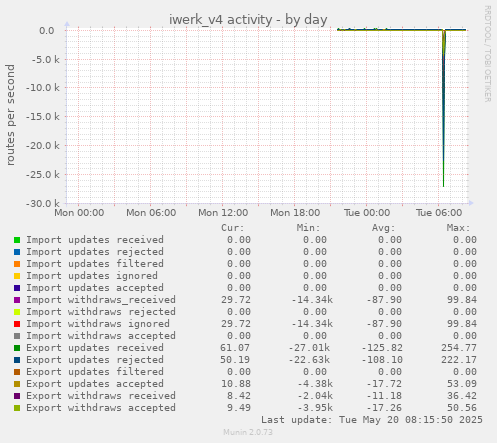This screenshot has height=443, width=497.
Task: Click the 'Mon 12:00' time axis label
Action: (x=223, y=213)
